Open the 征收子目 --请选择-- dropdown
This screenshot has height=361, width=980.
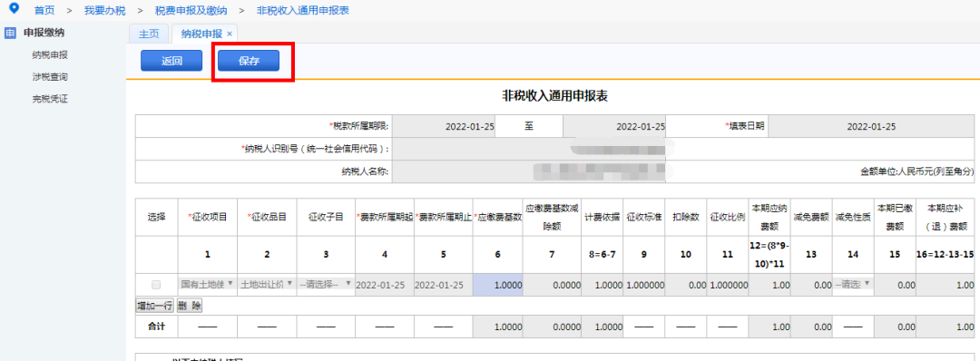326,284
